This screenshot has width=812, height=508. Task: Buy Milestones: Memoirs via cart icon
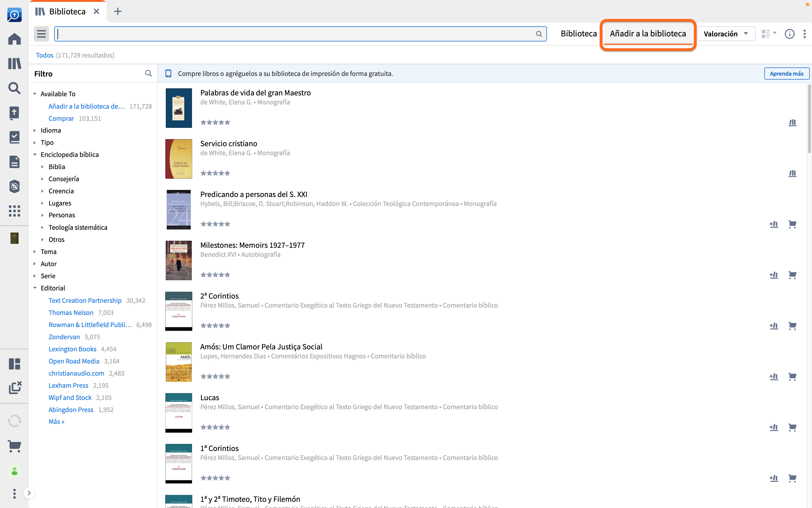coord(792,275)
